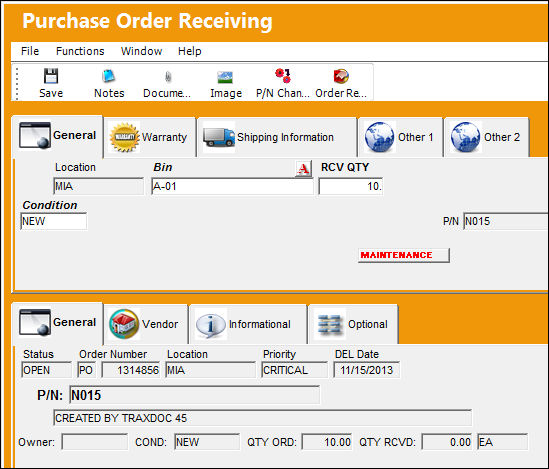The image size is (549, 469).
Task: Click the Priority field showing CRITICAL
Action: [294, 370]
